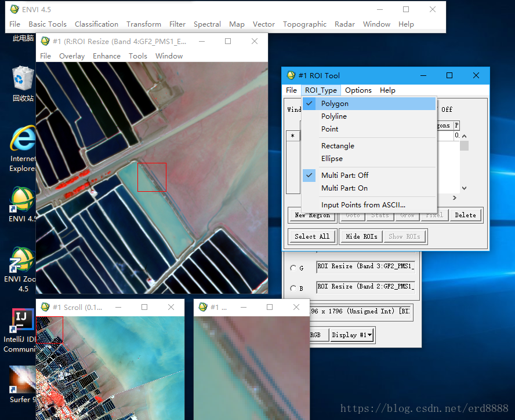Select the asterisk row in ROI list
Screen dimensions: 515x420
(x=293, y=136)
